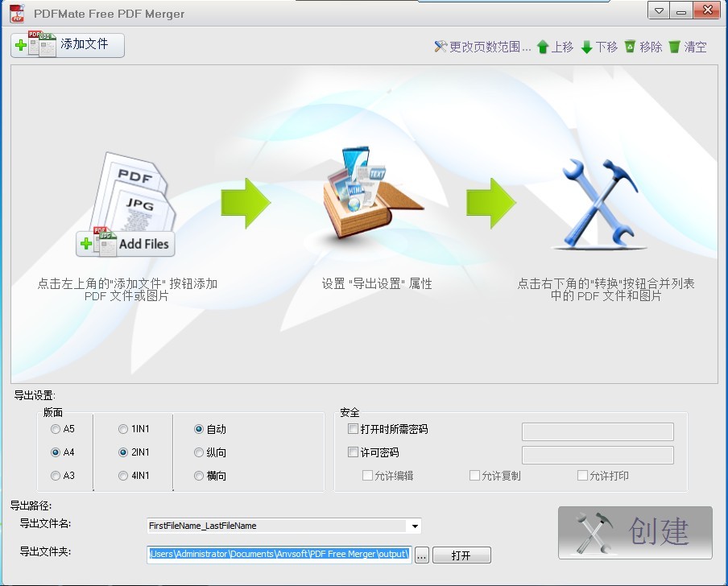Image resolution: width=728 pixels, height=586 pixels.
Task: Select 横向 landscape orientation
Action: (x=199, y=476)
